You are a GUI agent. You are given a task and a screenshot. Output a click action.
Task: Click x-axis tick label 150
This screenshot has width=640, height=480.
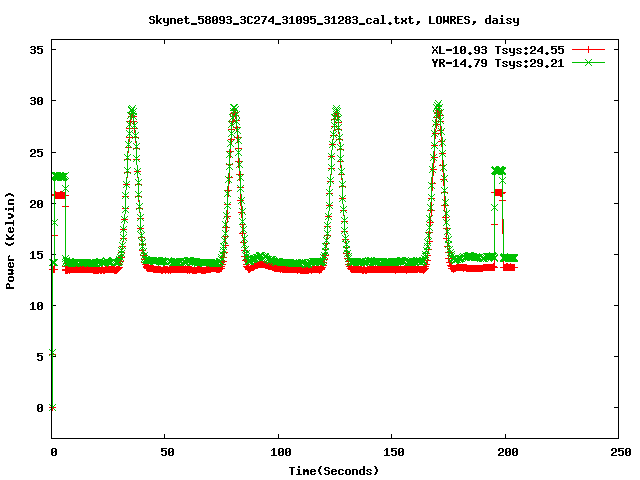pyautogui.click(x=393, y=452)
